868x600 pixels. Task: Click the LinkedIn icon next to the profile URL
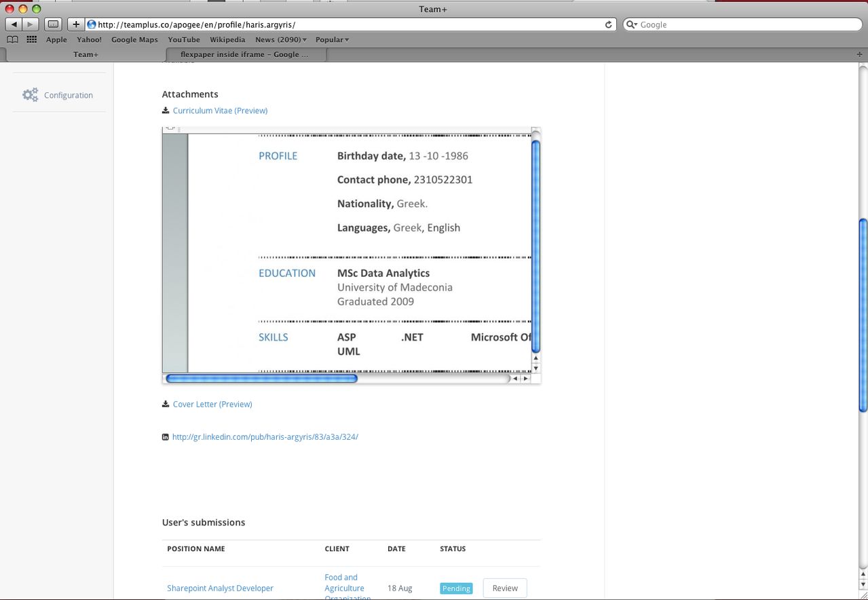pos(165,436)
